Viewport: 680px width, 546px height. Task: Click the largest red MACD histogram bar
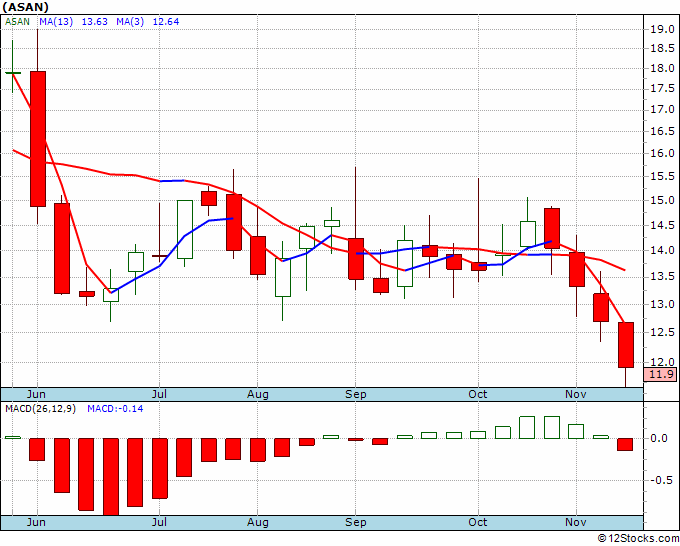pos(111,477)
